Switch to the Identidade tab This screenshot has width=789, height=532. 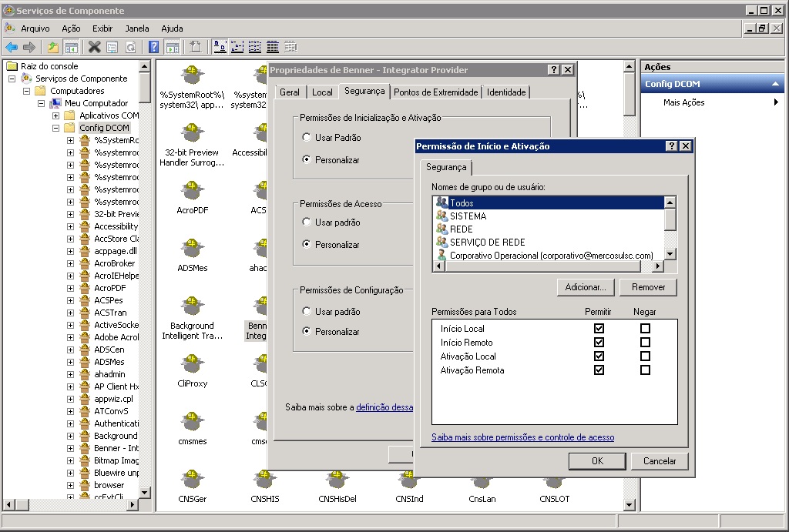(506, 92)
